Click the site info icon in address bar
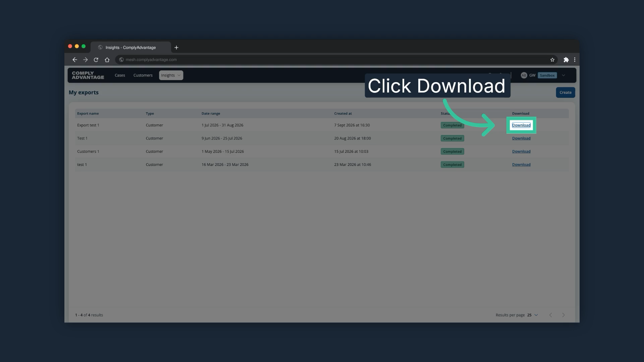644x362 pixels. click(121, 60)
